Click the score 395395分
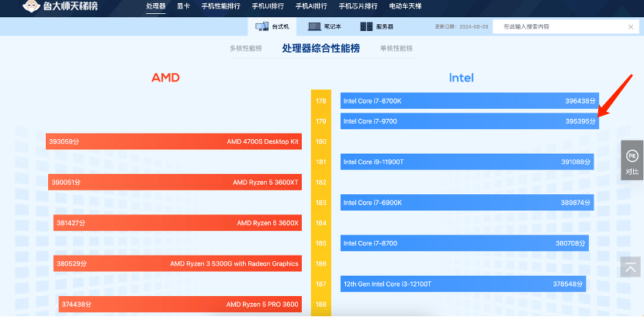This screenshot has width=644, height=317. [x=580, y=121]
